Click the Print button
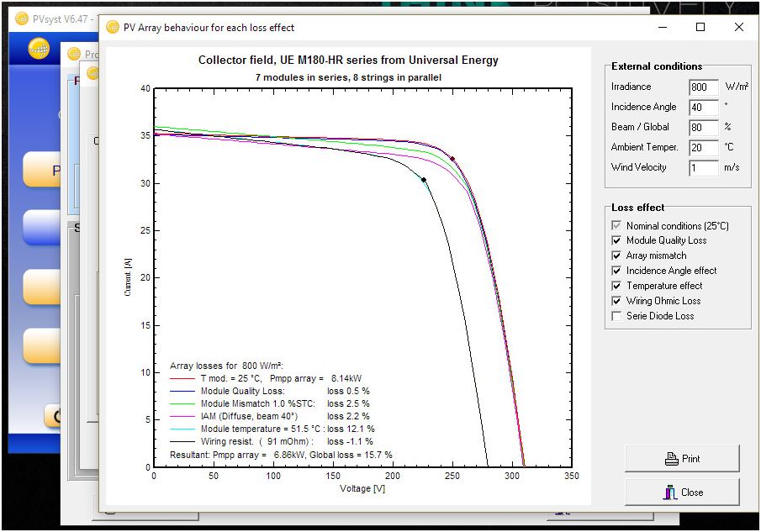This screenshot has height=532, width=761. [682, 459]
